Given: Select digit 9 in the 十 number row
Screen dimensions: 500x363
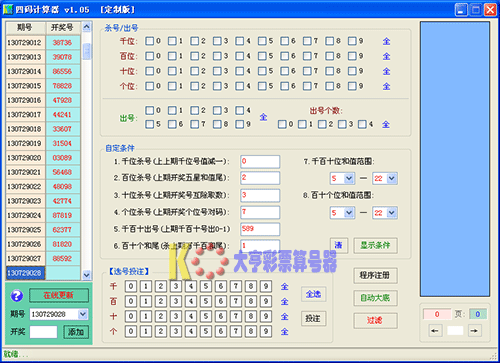Looking at the screenshot, I should (266, 316).
